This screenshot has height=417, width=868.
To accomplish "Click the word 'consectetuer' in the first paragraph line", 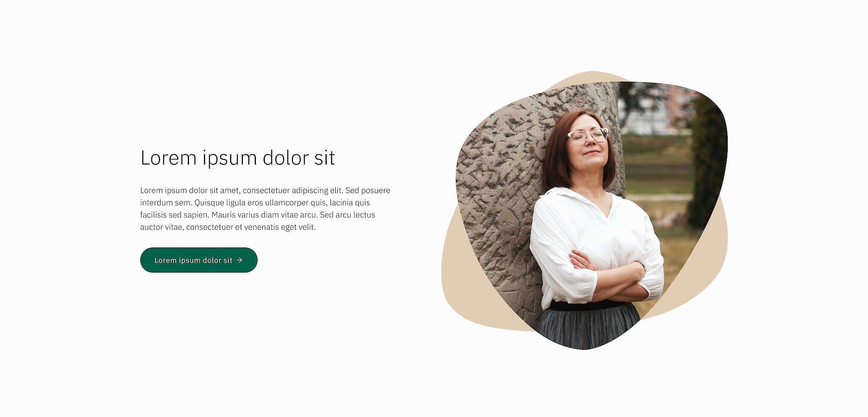I will pos(266,190).
